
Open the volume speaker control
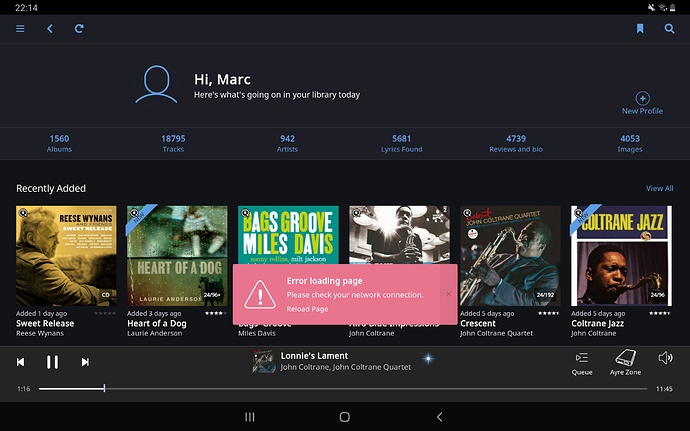[x=665, y=358]
